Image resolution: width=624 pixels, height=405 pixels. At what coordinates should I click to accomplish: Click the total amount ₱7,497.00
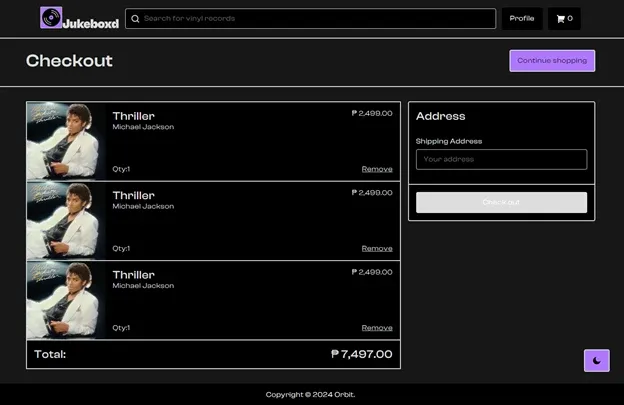[361, 354]
